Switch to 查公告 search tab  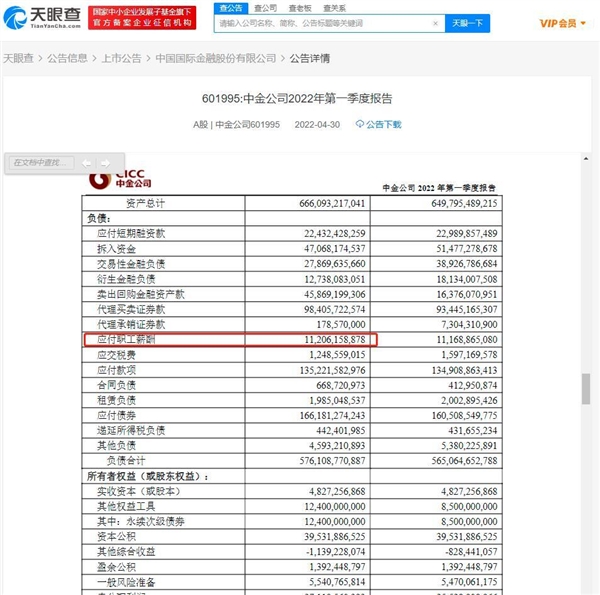tap(230, 7)
